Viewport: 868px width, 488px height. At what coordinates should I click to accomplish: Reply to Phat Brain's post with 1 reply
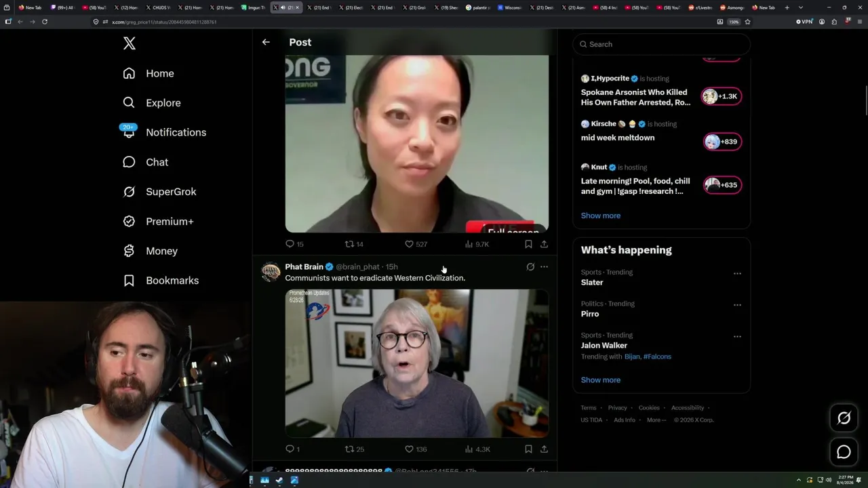(x=292, y=449)
